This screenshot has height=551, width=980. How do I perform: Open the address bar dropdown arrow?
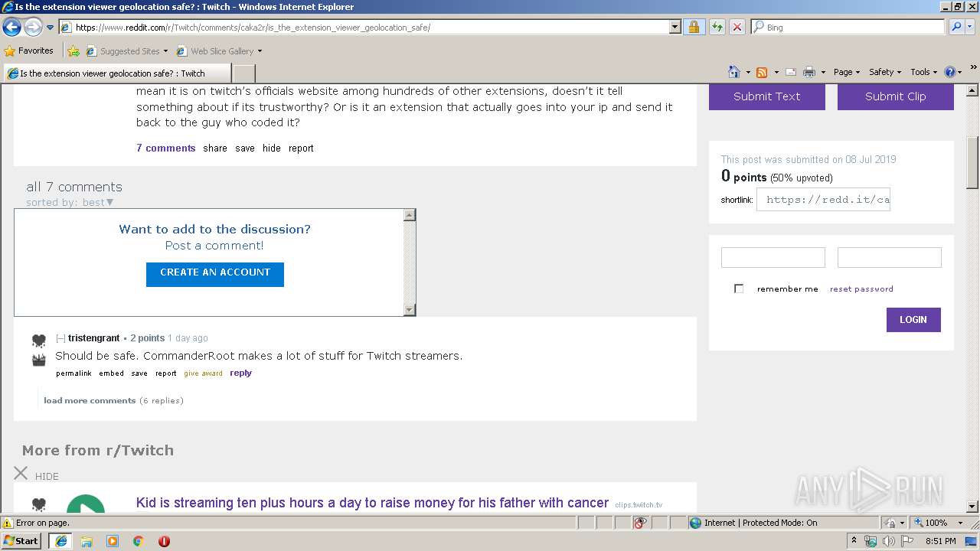coord(675,27)
